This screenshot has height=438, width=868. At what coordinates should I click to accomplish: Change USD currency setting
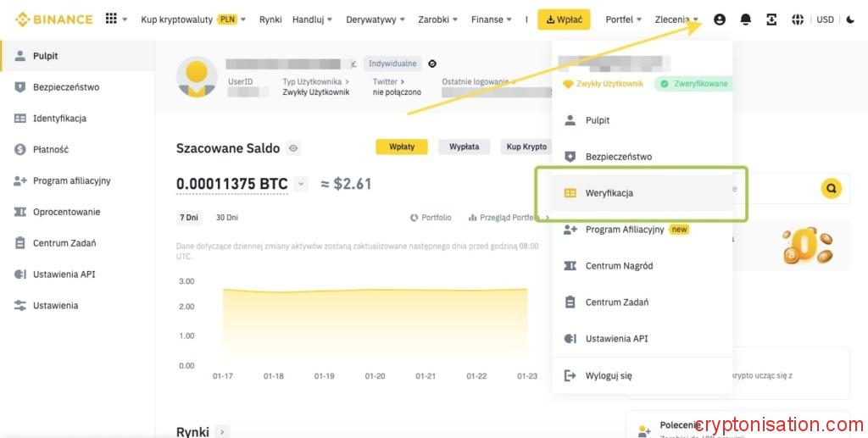[825, 19]
